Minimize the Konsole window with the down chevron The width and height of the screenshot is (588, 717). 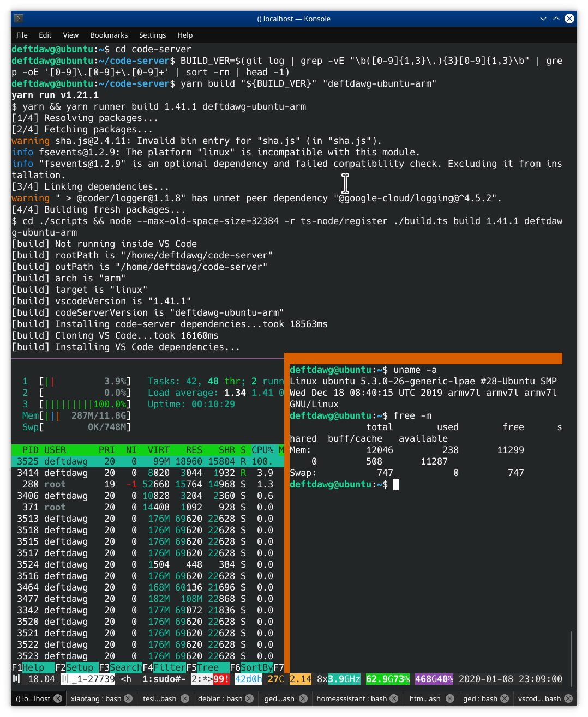(543, 19)
